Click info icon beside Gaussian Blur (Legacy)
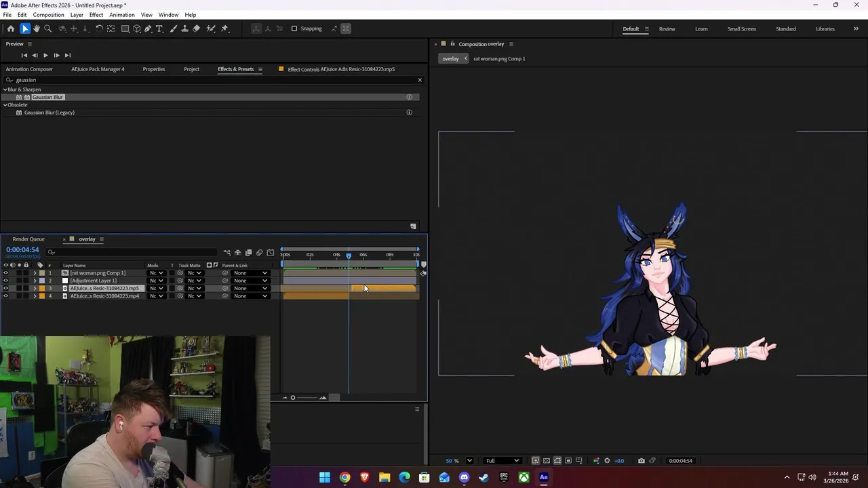 pos(409,113)
